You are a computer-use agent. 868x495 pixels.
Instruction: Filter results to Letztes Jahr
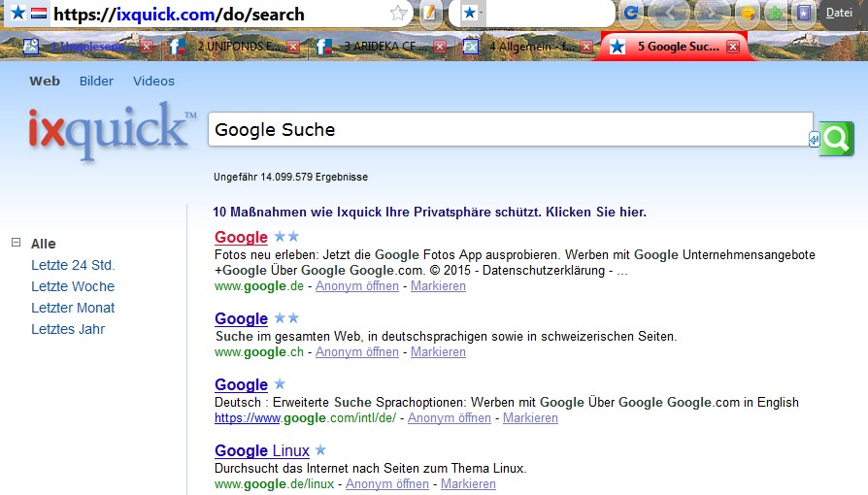click(x=68, y=329)
